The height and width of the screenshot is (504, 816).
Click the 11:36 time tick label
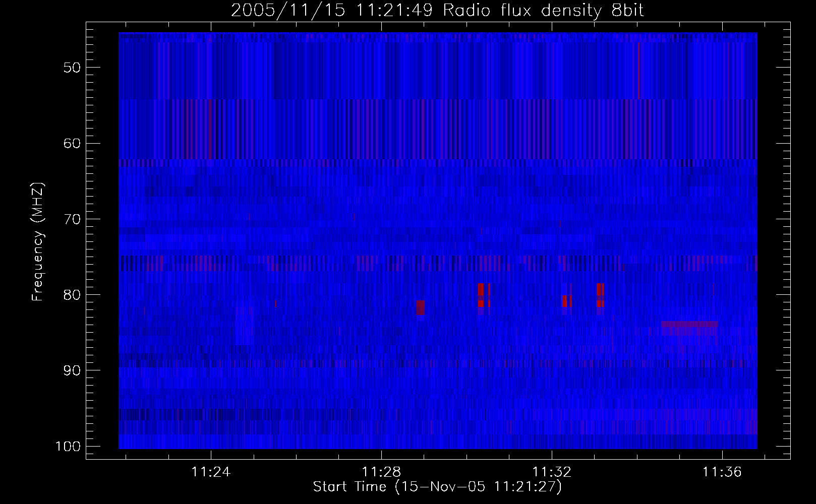coord(723,472)
